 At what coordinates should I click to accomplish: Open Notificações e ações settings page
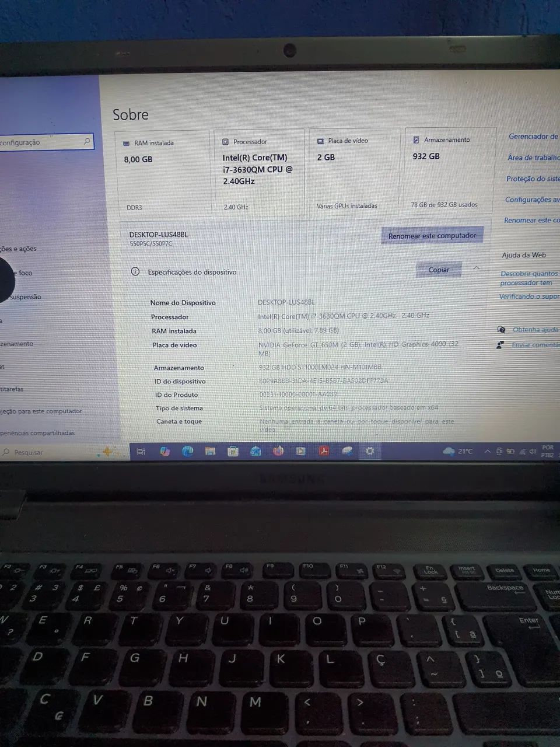(18, 249)
